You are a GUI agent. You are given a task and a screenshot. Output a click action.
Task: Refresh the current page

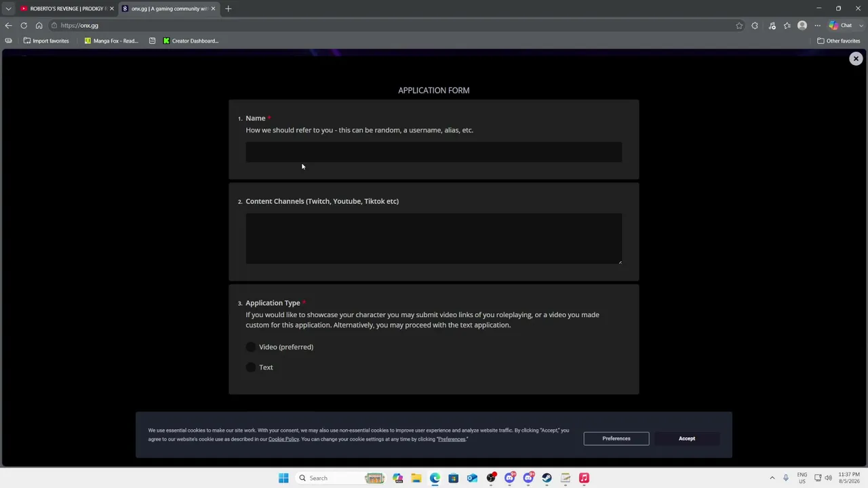(x=24, y=26)
